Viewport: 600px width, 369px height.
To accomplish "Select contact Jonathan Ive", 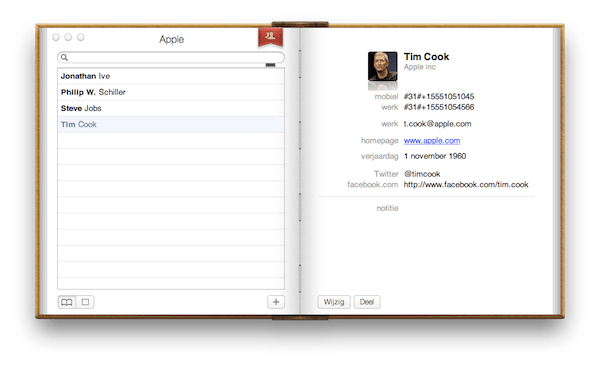I will click(x=171, y=76).
